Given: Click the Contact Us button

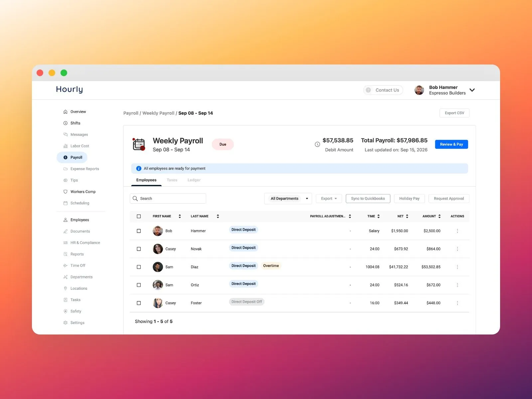Looking at the screenshot, I should [383, 90].
